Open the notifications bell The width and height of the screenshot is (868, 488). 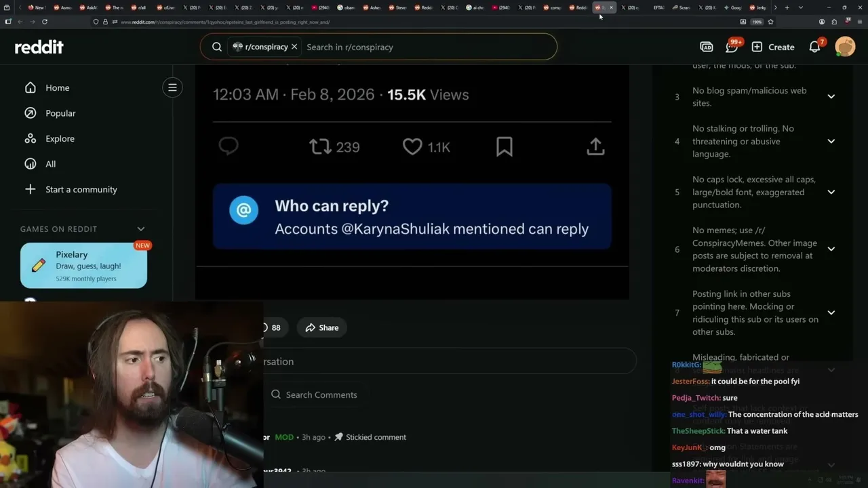click(815, 47)
